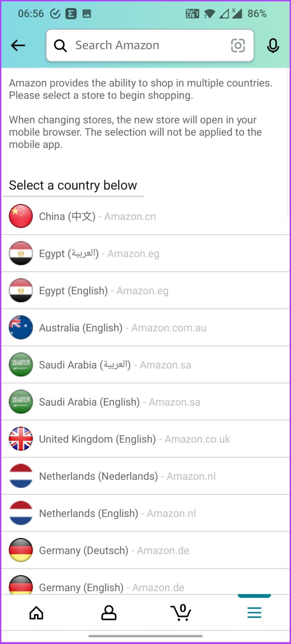Tap the camera lens search icon
Image resolution: width=291 pixels, height=644 pixels.
coord(238,45)
